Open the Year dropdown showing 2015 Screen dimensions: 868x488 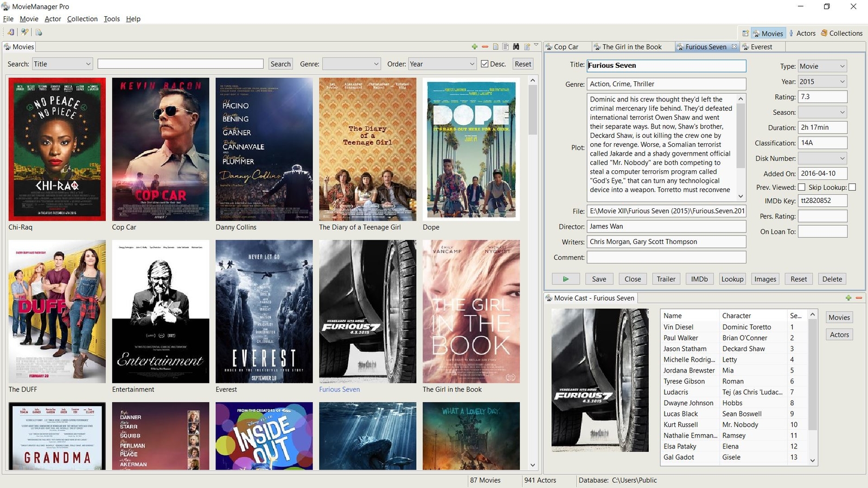point(822,81)
